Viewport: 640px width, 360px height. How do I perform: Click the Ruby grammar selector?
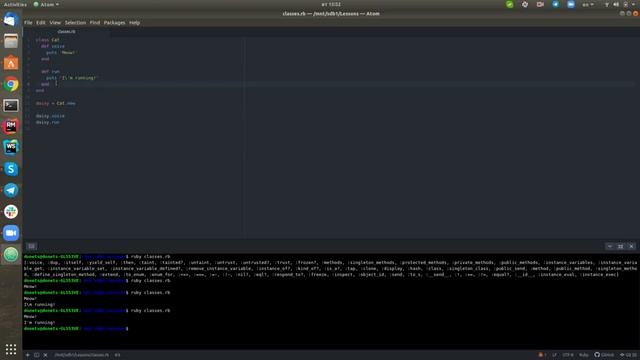click(x=584, y=355)
